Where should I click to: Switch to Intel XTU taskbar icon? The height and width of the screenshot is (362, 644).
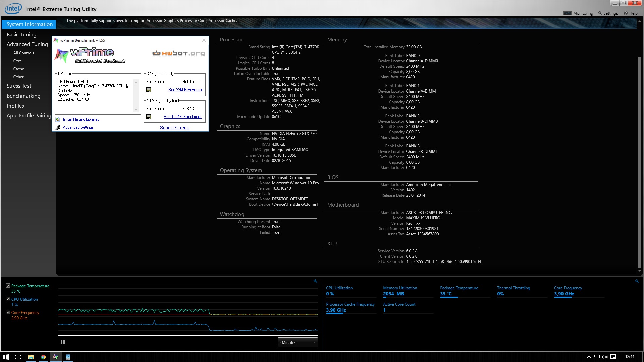point(68,357)
